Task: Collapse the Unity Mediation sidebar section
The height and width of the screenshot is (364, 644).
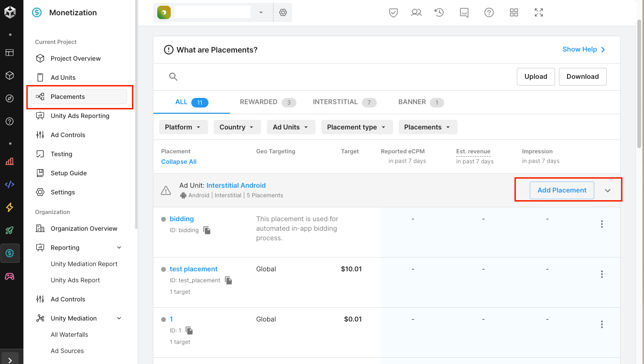Action: pyautogui.click(x=119, y=318)
